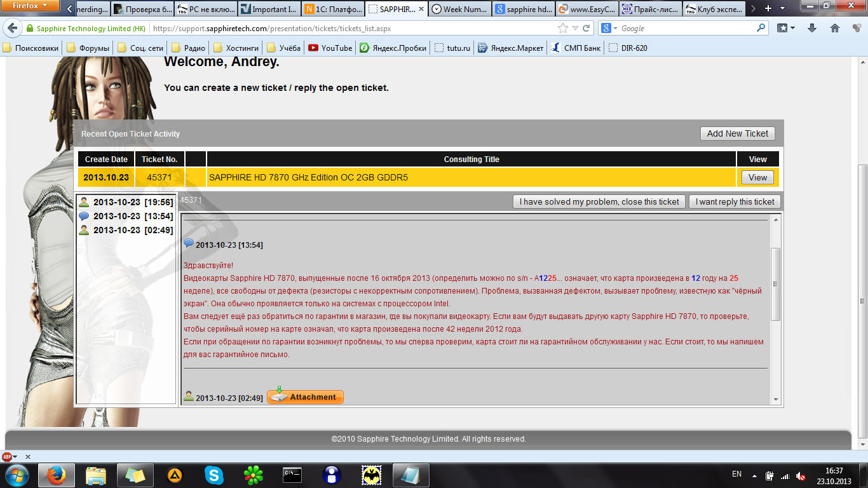Open the Радио bookmarks folder
The image size is (868, 488).
[189, 48]
